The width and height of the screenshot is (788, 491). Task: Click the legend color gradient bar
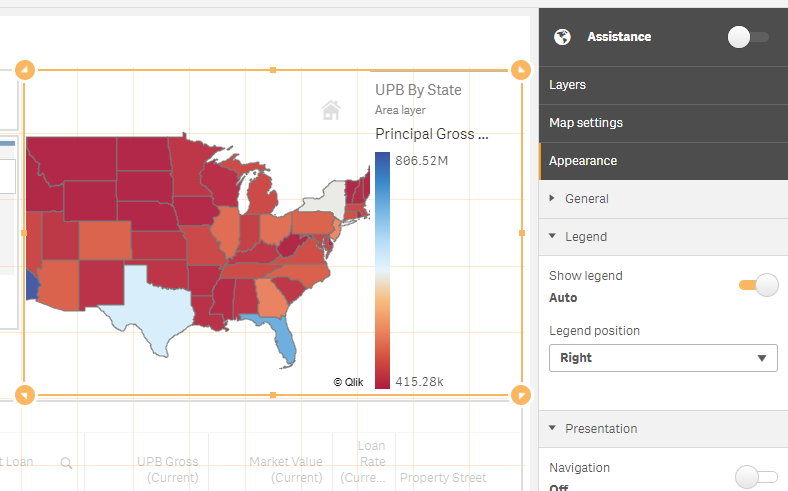pyautogui.click(x=382, y=270)
